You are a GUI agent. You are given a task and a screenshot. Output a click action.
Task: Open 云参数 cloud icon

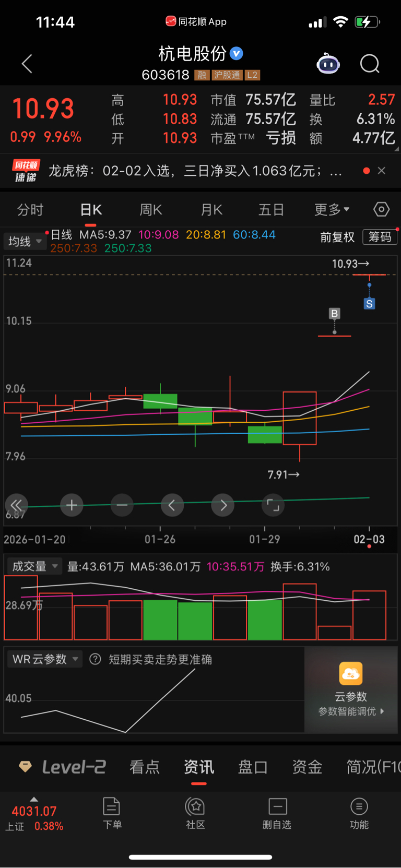[x=350, y=673]
